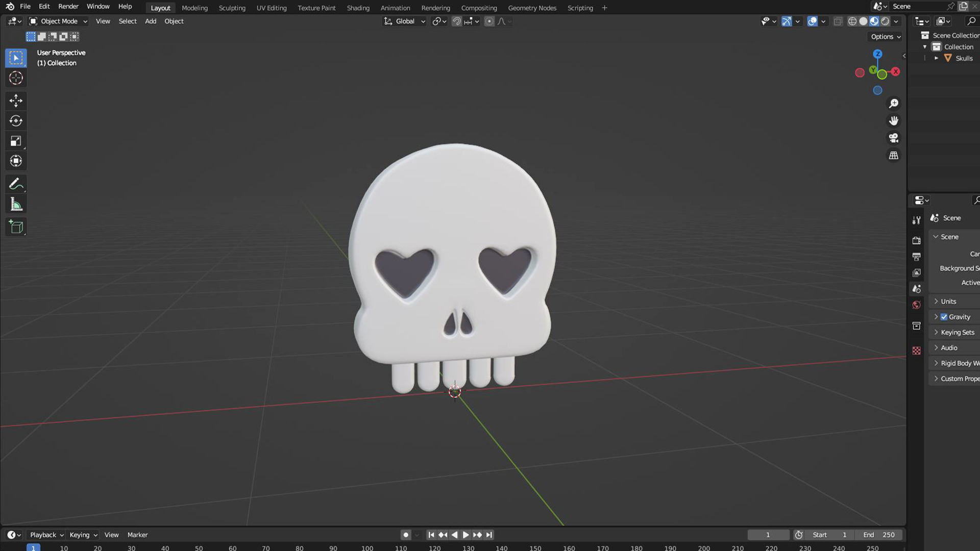Toggle proportional editing
The height and width of the screenshot is (551, 980).
coord(489,21)
